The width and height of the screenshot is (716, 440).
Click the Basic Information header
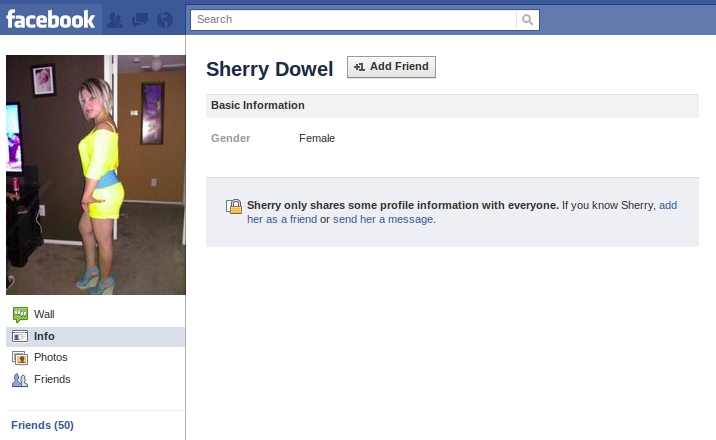452,105
